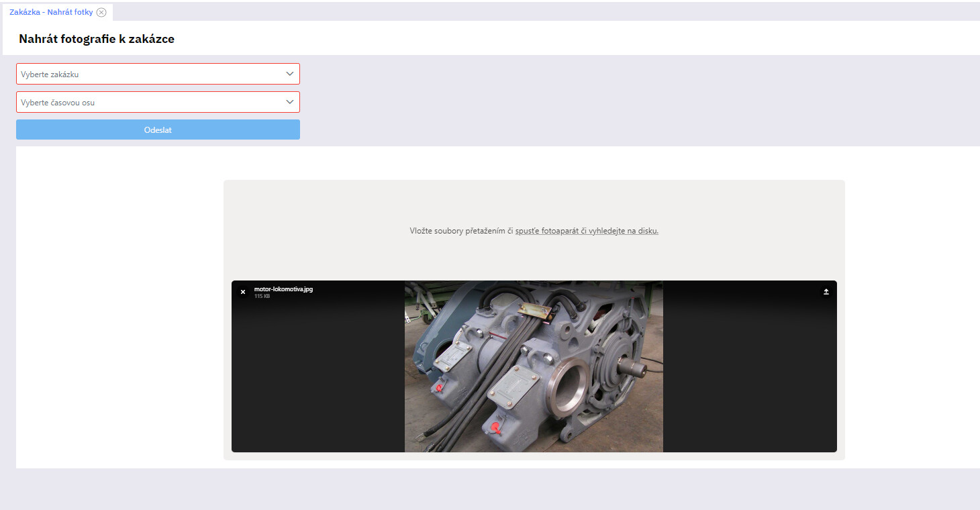Click the large ring opening on the motor photo
This screenshot has width=980, height=510.
[569, 389]
